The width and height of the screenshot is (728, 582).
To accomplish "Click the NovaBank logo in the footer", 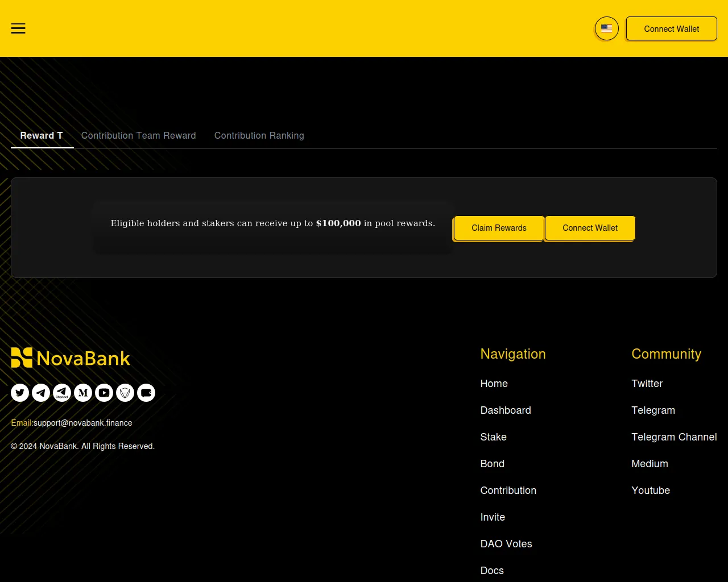I will pyautogui.click(x=71, y=358).
